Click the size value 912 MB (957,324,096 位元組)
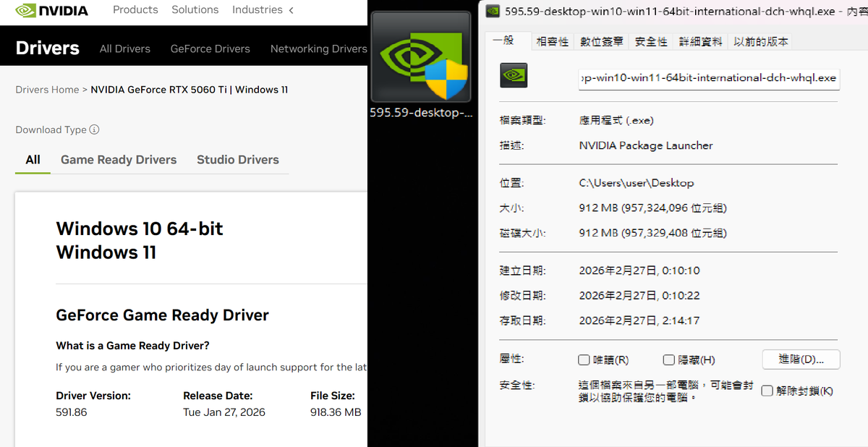 click(653, 208)
